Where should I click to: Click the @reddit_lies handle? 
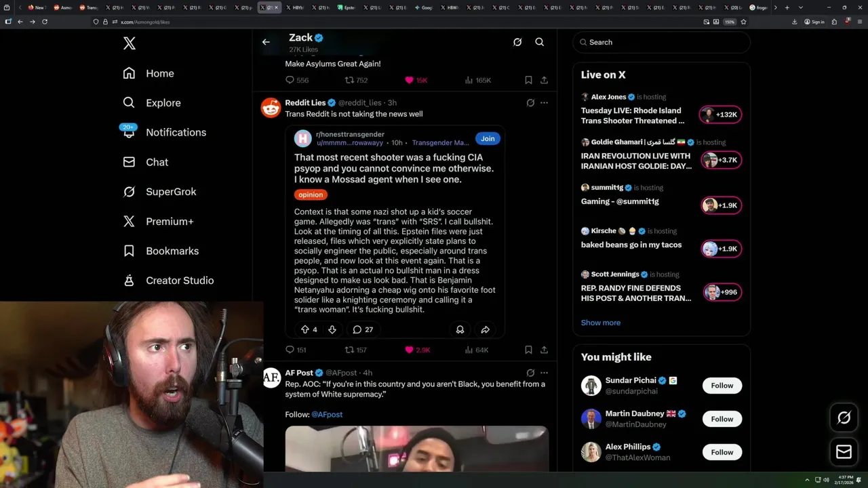tap(360, 103)
